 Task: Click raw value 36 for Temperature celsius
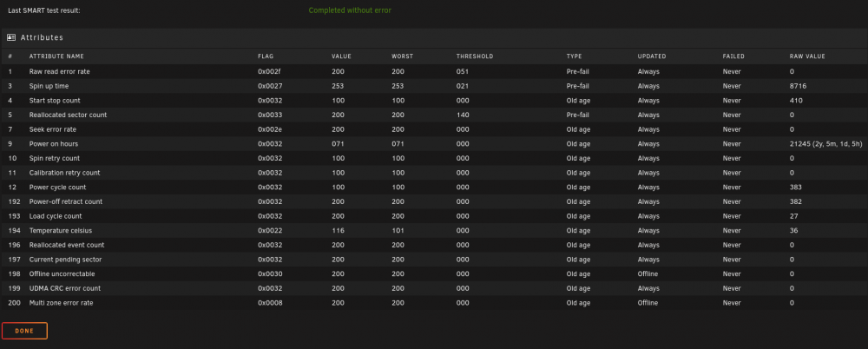(x=794, y=230)
